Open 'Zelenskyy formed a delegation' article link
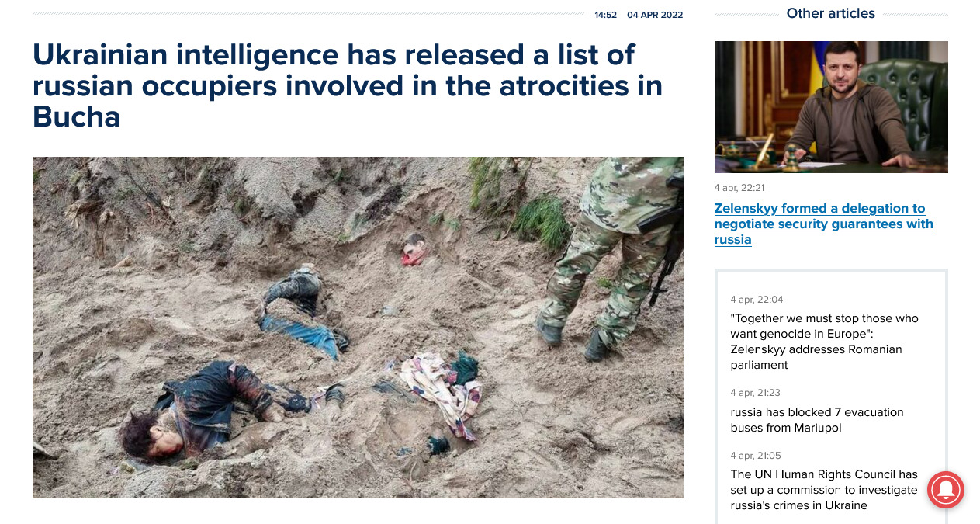 823,224
